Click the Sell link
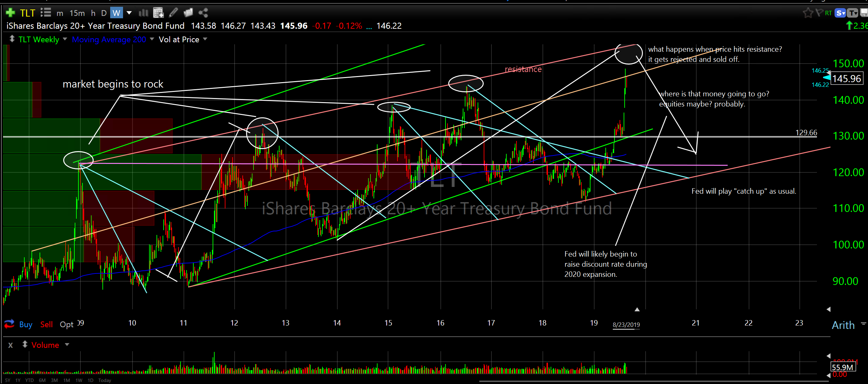This screenshot has width=868, height=384. (x=46, y=325)
